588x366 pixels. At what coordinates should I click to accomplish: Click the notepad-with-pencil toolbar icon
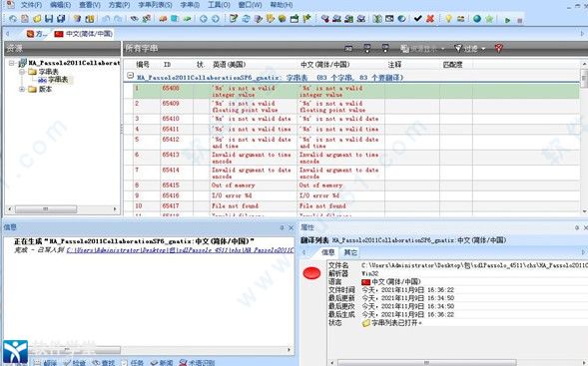click(x=234, y=18)
